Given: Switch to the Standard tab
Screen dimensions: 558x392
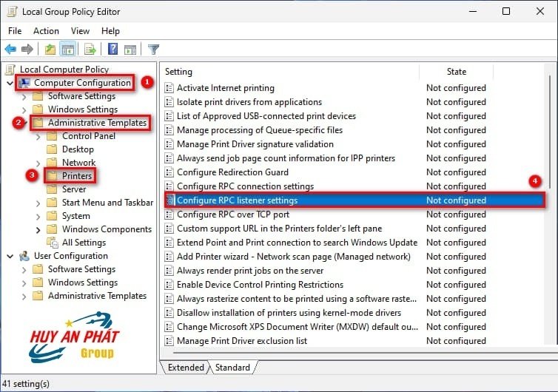Looking at the screenshot, I should [232, 368].
